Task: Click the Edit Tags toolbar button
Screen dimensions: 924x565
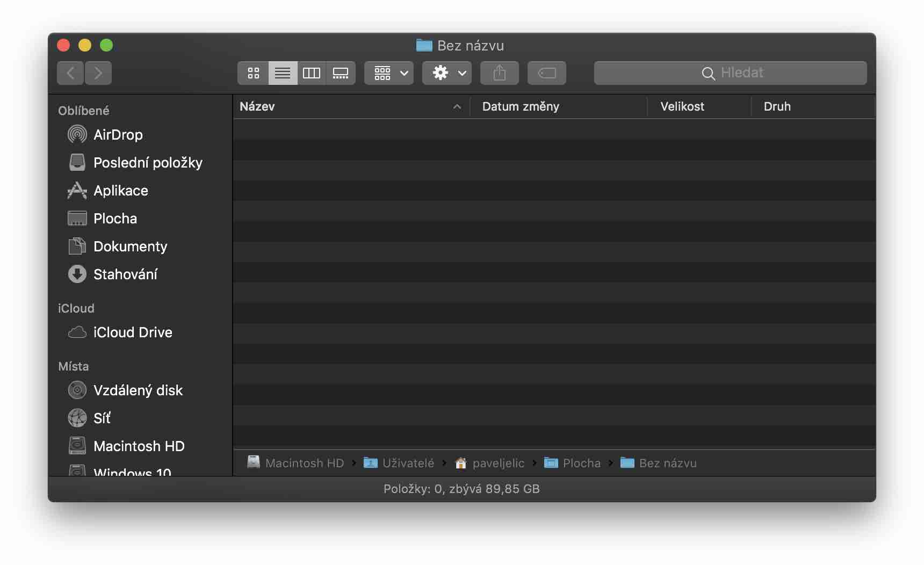Action: click(547, 73)
